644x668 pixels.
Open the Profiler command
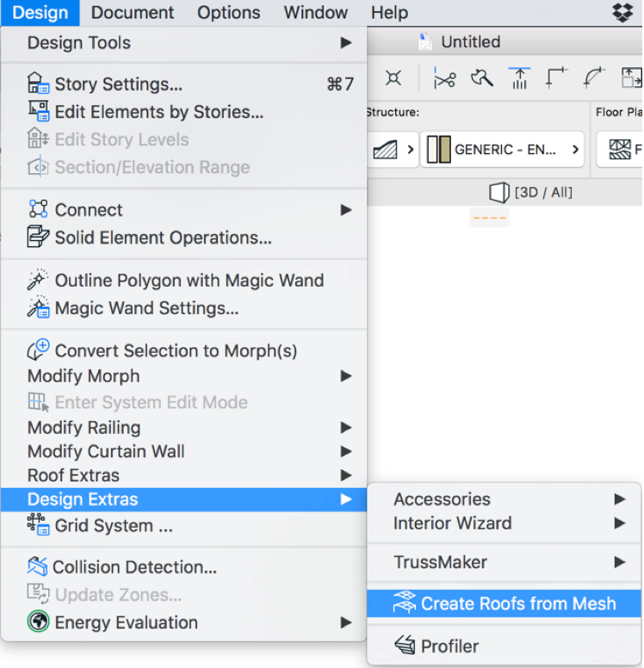pyautogui.click(x=505, y=646)
